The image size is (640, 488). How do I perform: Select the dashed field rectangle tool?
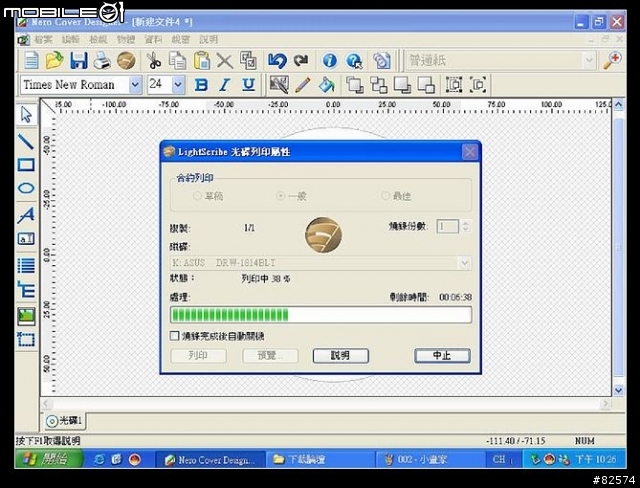click(26, 339)
